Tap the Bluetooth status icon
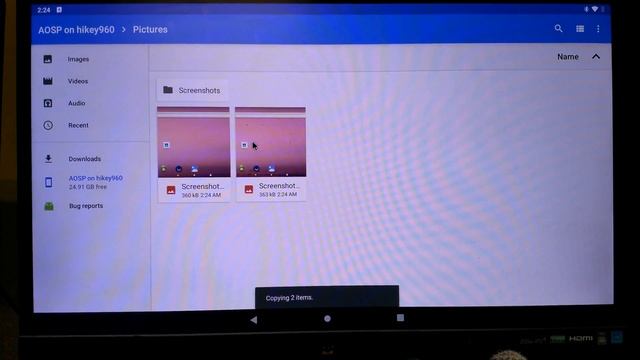 (x=586, y=9)
